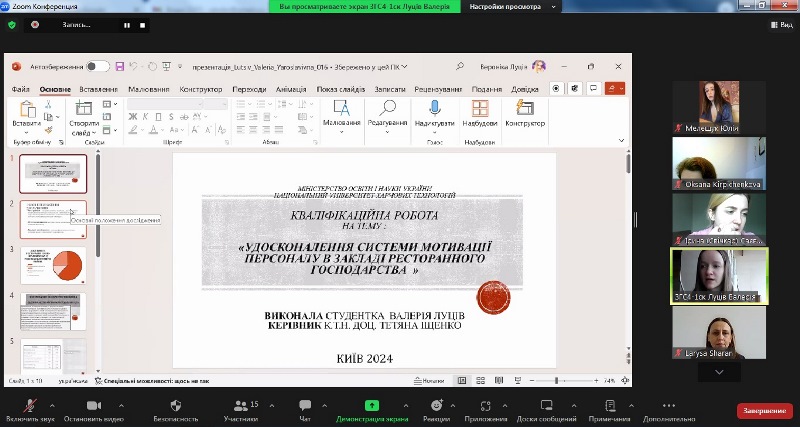Switch to slide sorter view

click(480, 381)
